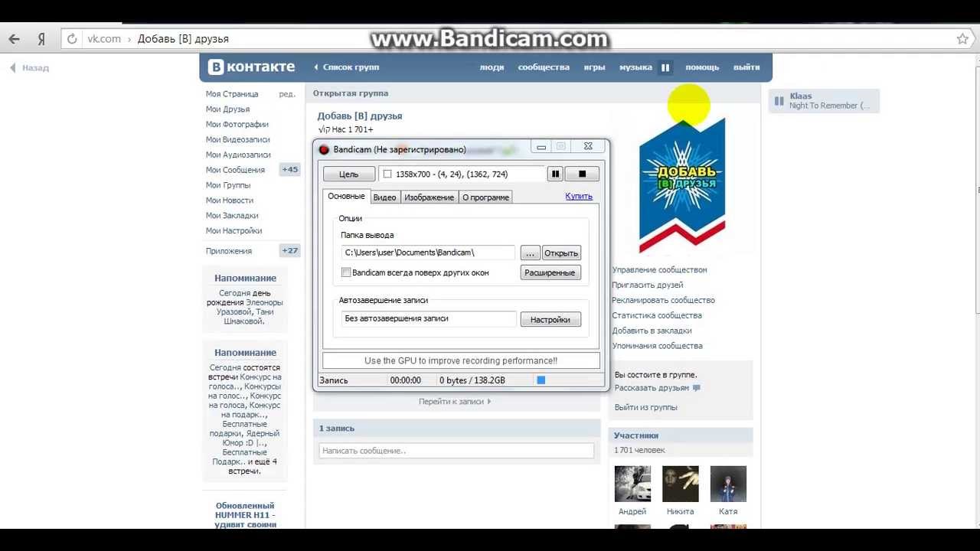The image size is (980, 551).
Task: Click Рекламировать сообщество
Action: tap(663, 301)
